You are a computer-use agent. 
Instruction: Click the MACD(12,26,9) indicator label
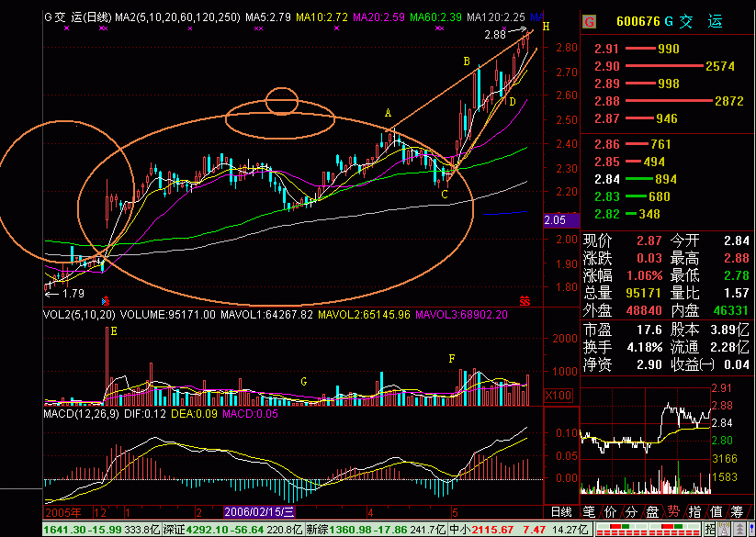pyautogui.click(x=82, y=414)
